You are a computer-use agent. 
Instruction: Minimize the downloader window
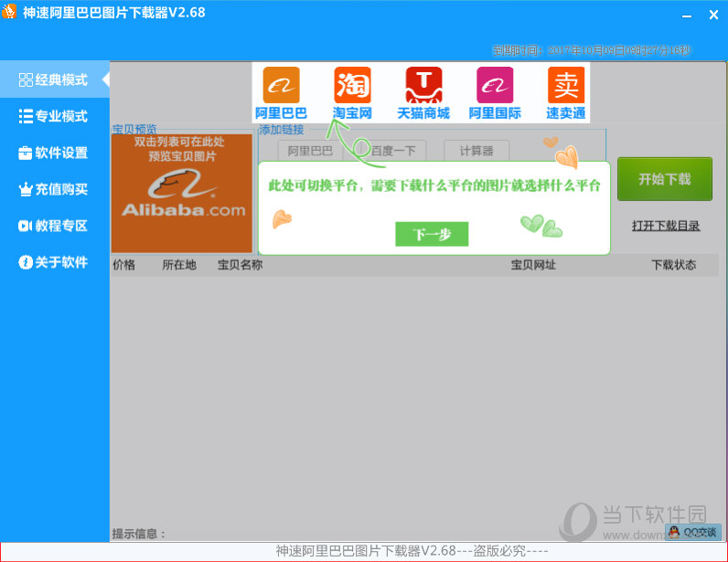[687, 16]
